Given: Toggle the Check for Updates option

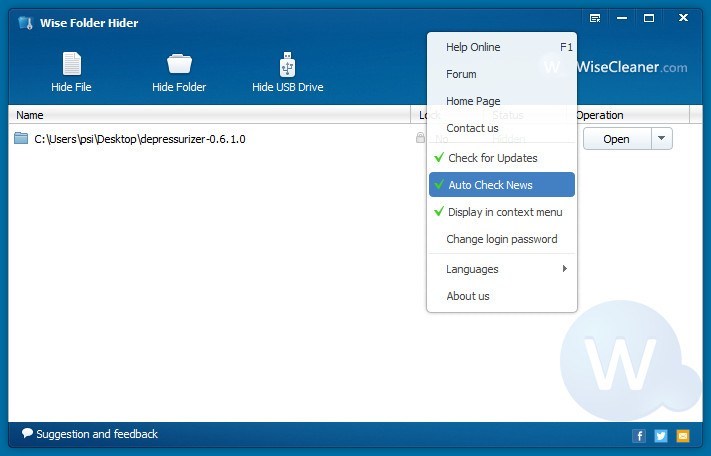Looking at the screenshot, I should pos(502,158).
